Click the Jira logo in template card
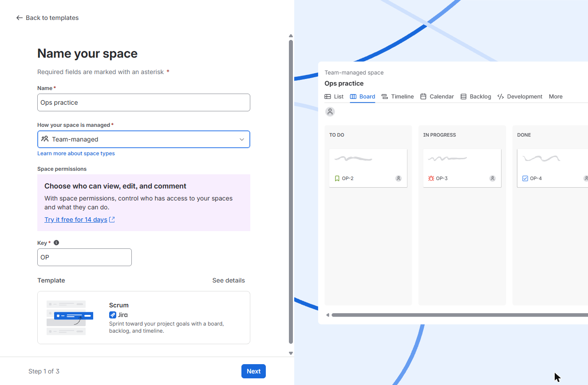The width and height of the screenshot is (588, 385). point(113,315)
